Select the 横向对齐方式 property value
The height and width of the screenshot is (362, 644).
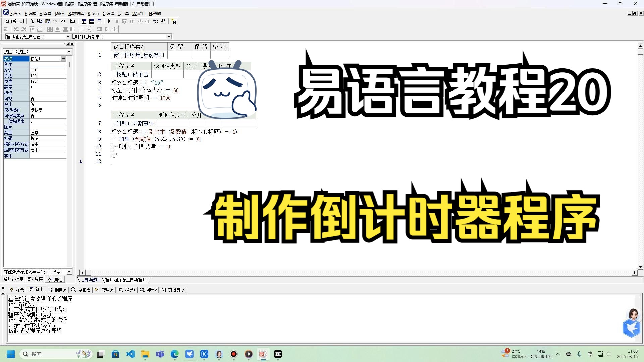coord(48,144)
